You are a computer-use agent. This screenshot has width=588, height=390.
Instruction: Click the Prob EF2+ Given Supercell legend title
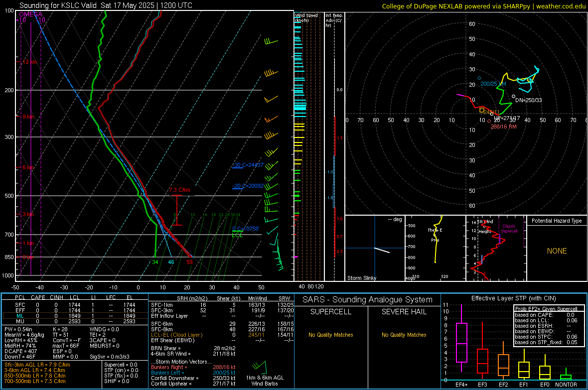click(x=546, y=309)
